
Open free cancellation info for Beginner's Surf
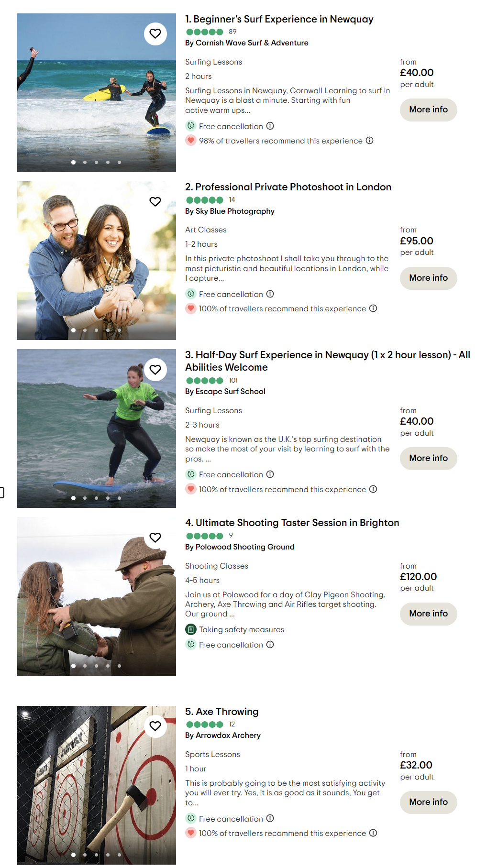[270, 126]
